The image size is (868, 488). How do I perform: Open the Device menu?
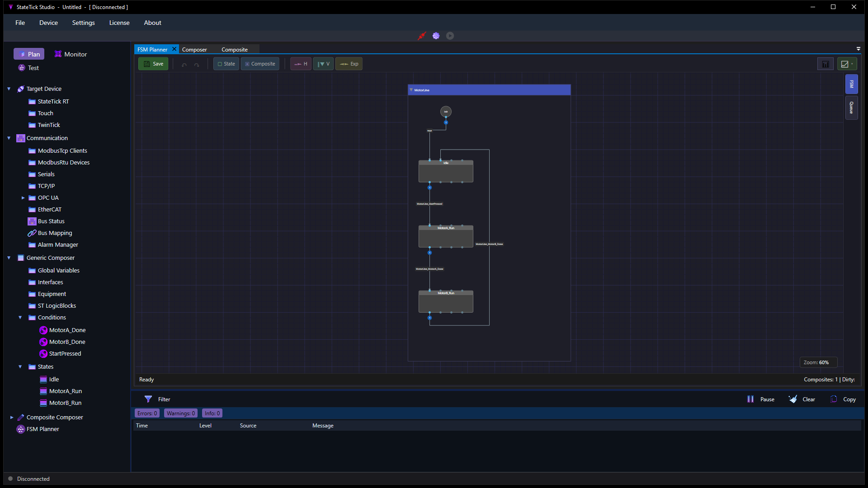(x=48, y=23)
